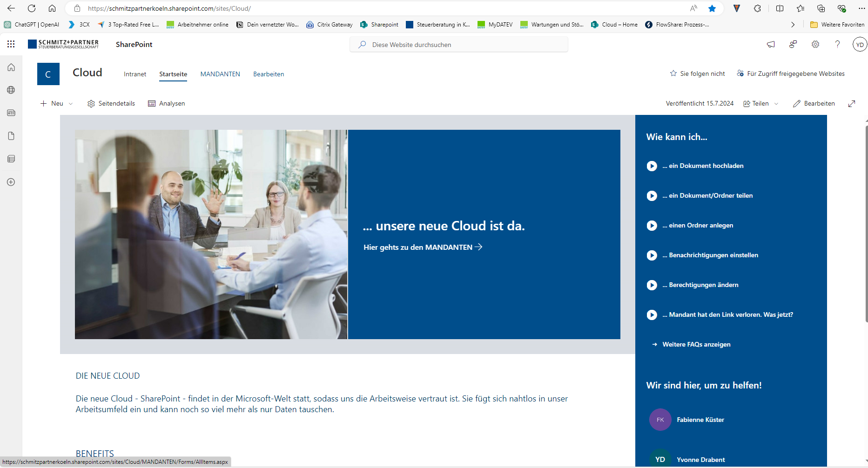The width and height of the screenshot is (868, 468).
Task: Switch to the MANDANTEN navigation tab
Action: 220,74
